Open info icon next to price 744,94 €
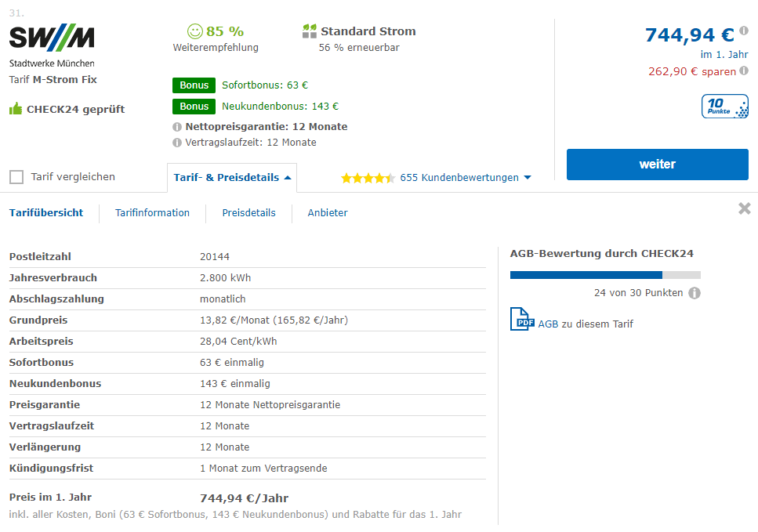 744,31
